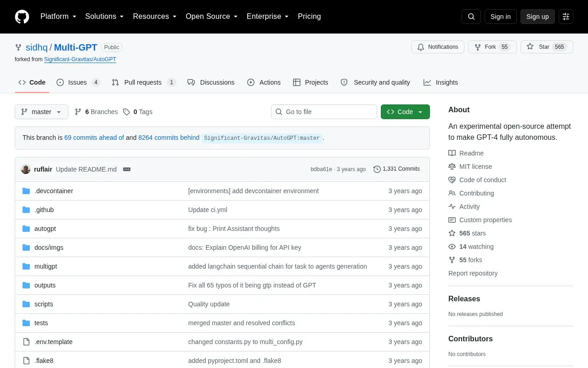Switch to the Issues tab
The image size is (588, 368).
tap(78, 82)
